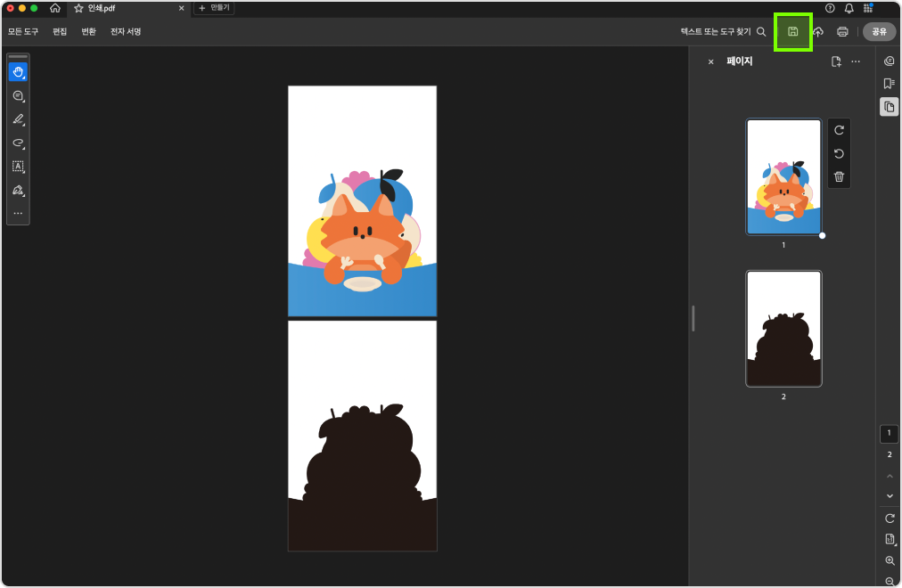
Task: Open the page display fit dropdown
Action: click(890, 539)
